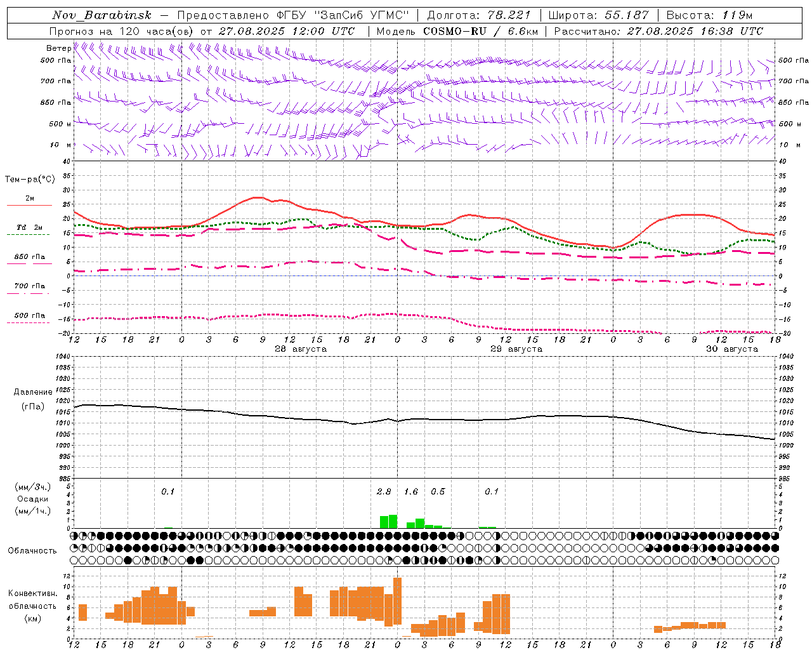Select the 'Td 2м' legend label
The image size is (812, 650).
[x=30, y=227]
